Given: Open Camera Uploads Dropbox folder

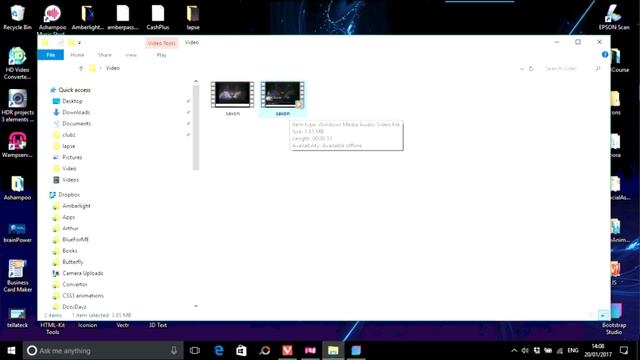Looking at the screenshot, I should coord(82,273).
